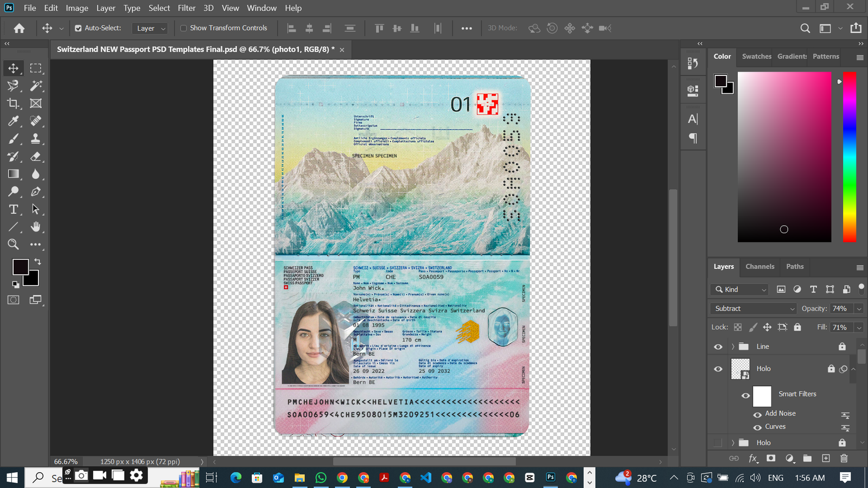Click the Home icon in options bar
868x488 pixels.
[x=19, y=28]
